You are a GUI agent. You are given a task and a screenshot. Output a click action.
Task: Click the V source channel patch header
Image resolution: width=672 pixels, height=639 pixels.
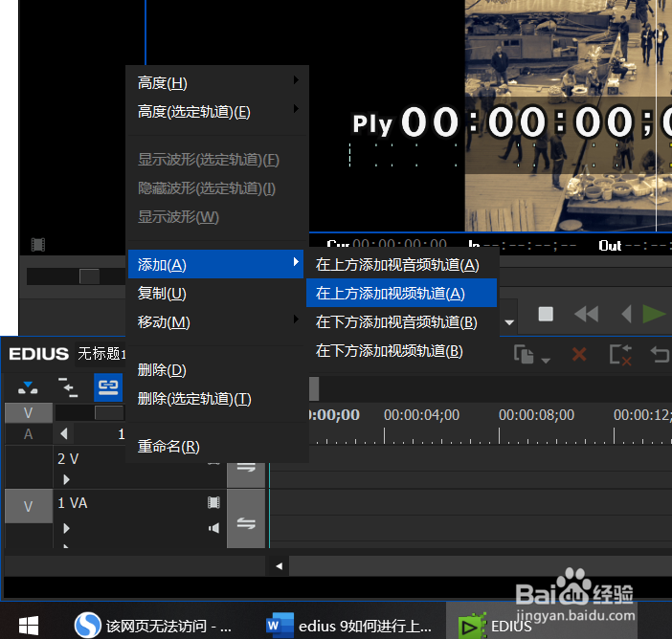29,413
